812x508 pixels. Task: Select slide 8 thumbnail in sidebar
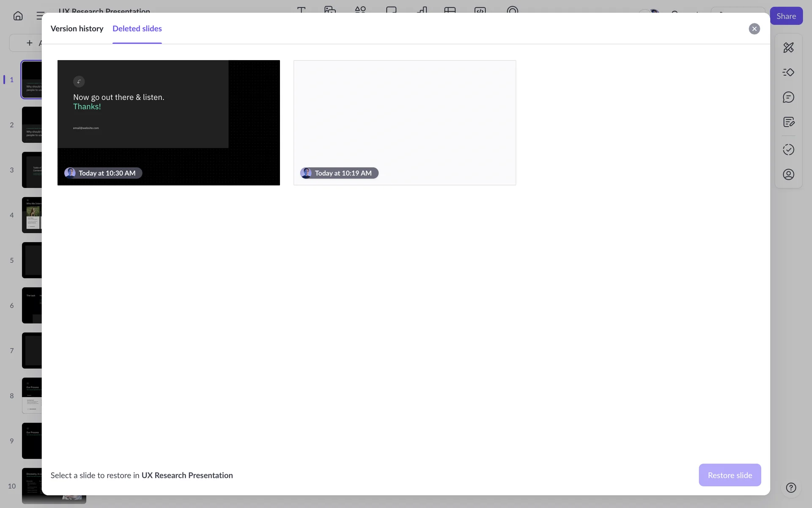pos(32,396)
